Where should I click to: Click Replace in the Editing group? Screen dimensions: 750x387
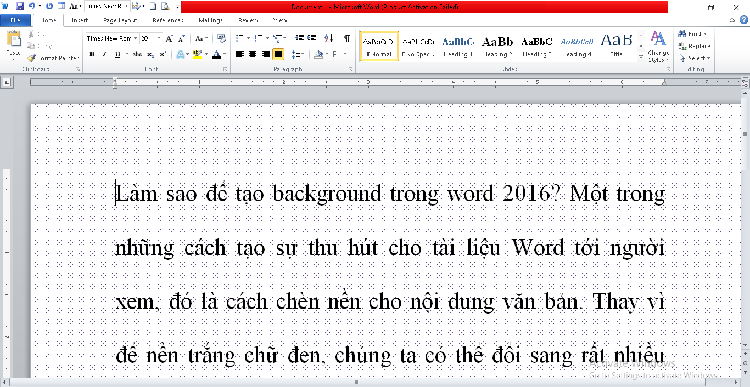coord(694,46)
